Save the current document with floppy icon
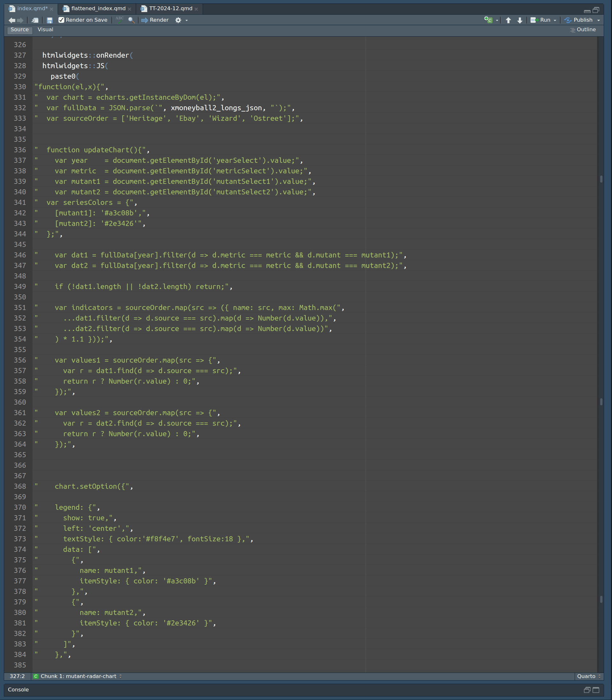The width and height of the screenshot is (612, 700). click(49, 20)
